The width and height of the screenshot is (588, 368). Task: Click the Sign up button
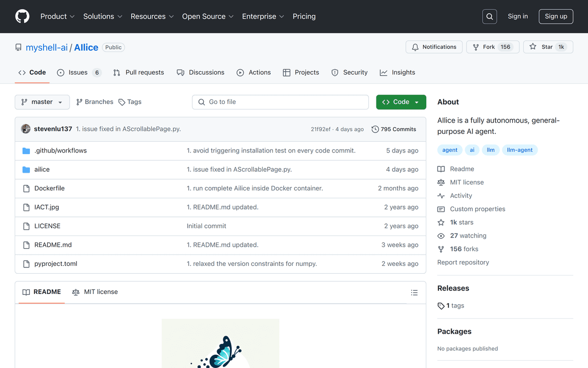pos(556,16)
